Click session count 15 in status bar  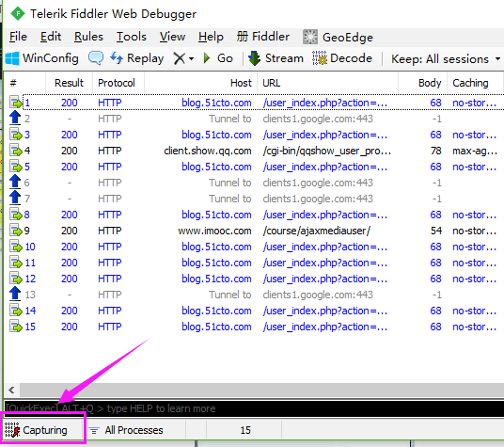tap(245, 430)
